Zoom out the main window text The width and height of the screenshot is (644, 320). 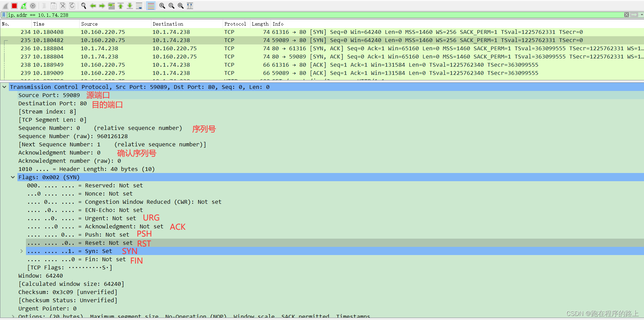172,6
